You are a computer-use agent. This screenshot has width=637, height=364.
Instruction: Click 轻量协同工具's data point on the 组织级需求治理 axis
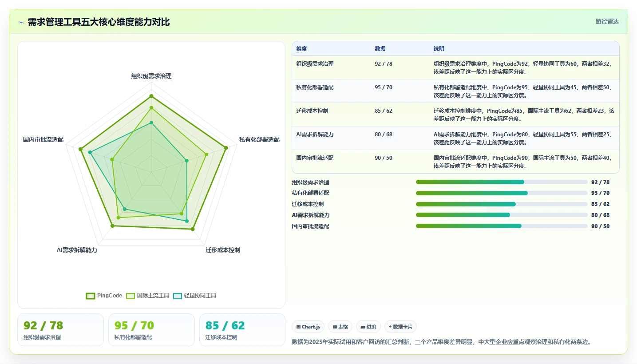coord(151,123)
